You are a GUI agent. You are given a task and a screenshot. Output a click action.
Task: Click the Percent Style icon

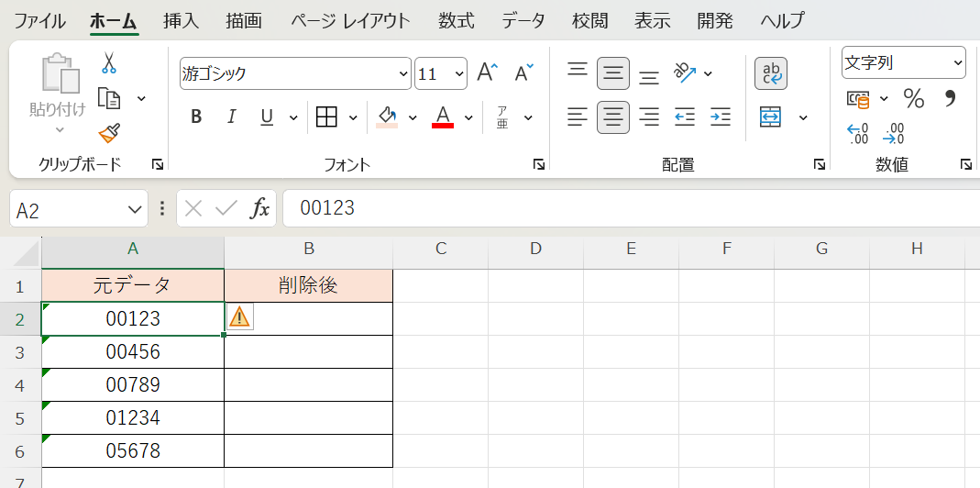tap(913, 98)
